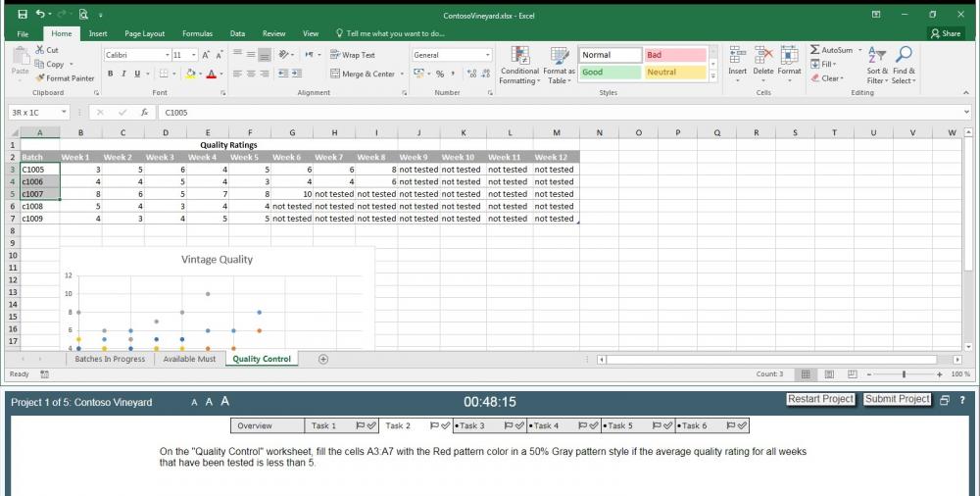This screenshot has width=980, height=496.
Task: Expand the Name Box dropdown
Action: (64, 113)
